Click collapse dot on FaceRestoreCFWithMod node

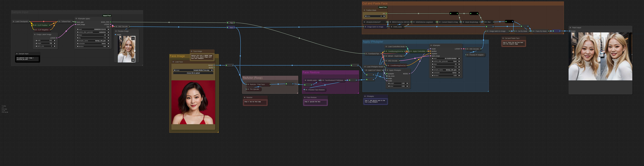323,81
